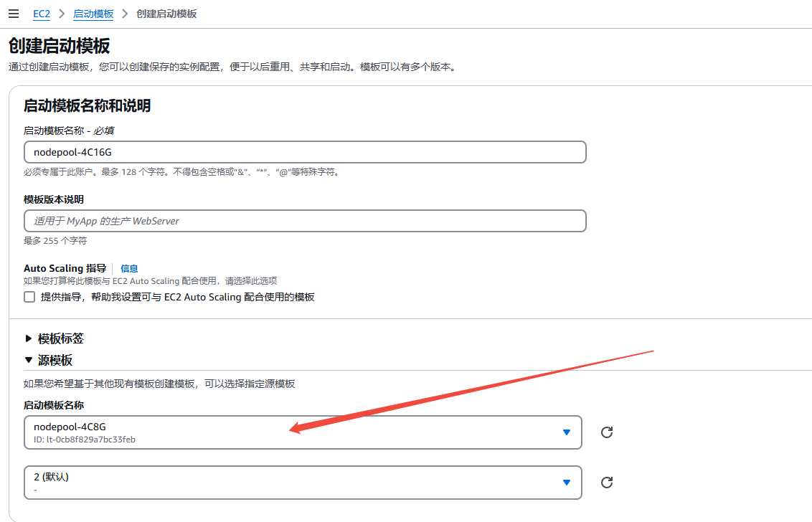Image resolution: width=812 pixels, height=522 pixels.
Task: Open the hamburger navigation menu
Action: (x=14, y=14)
